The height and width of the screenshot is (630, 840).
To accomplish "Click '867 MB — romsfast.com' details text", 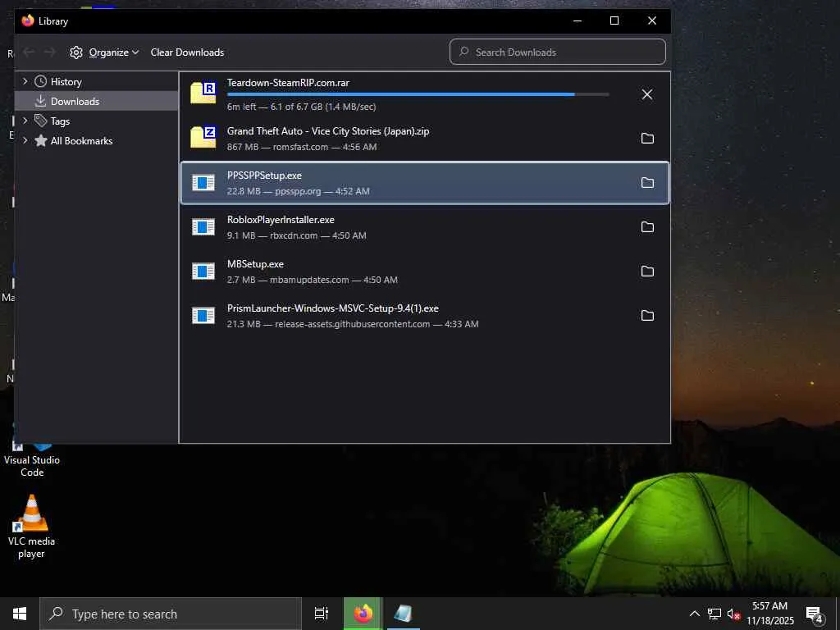I will [302, 147].
